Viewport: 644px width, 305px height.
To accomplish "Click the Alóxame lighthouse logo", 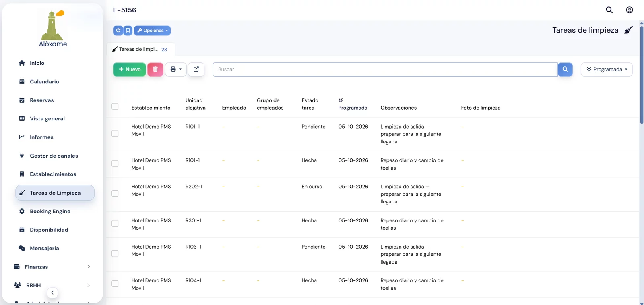I will tap(53, 28).
